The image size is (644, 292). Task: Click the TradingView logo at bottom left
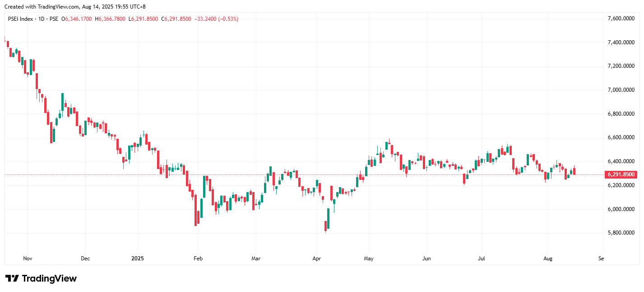[41, 278]
